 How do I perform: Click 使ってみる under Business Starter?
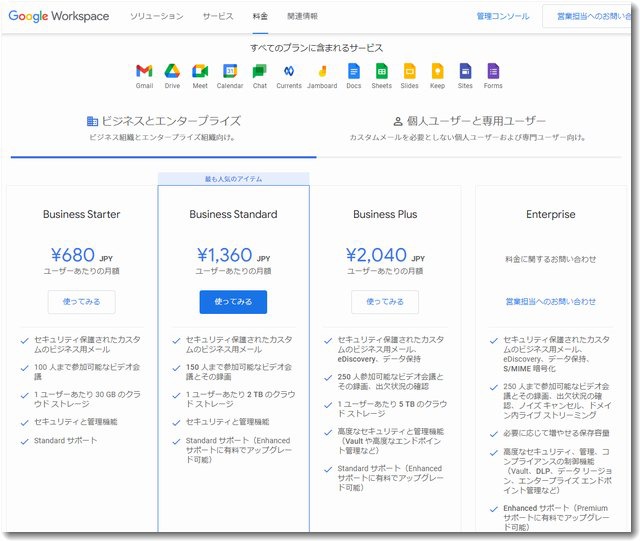81,302
